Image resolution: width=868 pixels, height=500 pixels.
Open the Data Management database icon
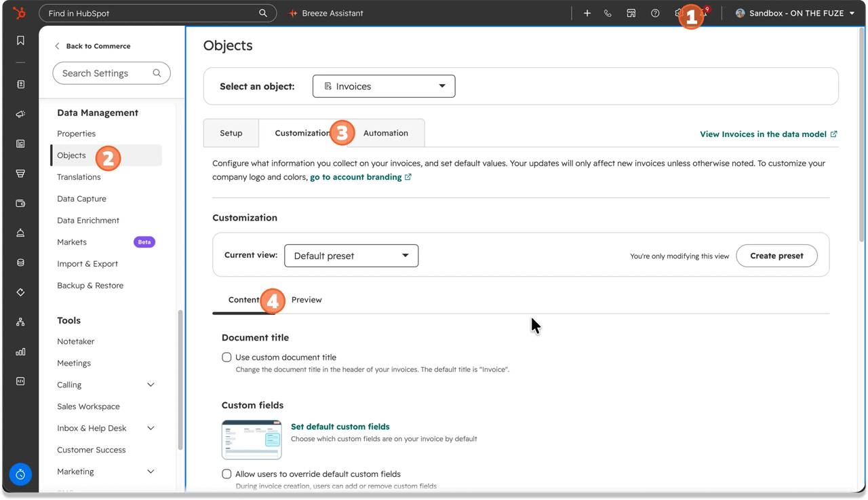tap(20, 263)
